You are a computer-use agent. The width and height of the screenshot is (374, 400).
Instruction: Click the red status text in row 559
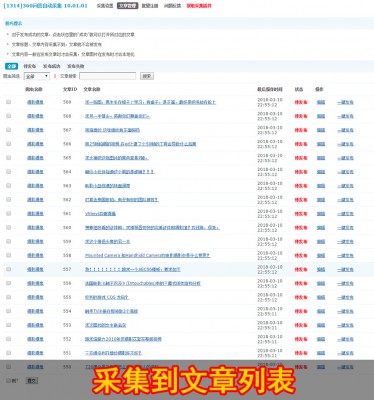pos(301,242)
